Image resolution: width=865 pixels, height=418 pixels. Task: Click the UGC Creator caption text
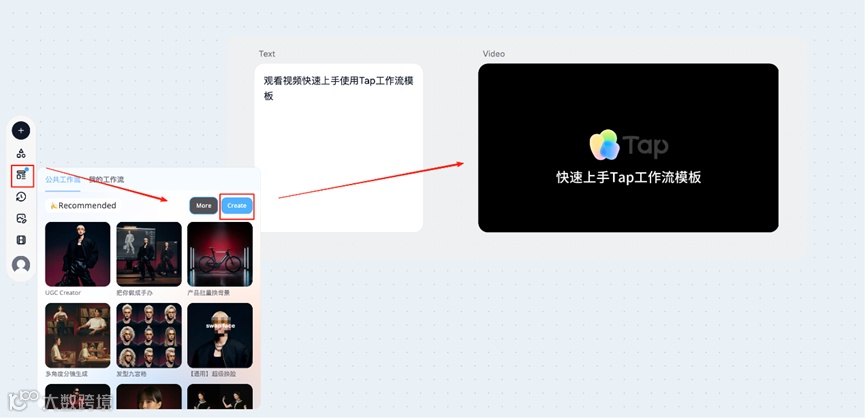pyautogui.click(x=63, y=293)
